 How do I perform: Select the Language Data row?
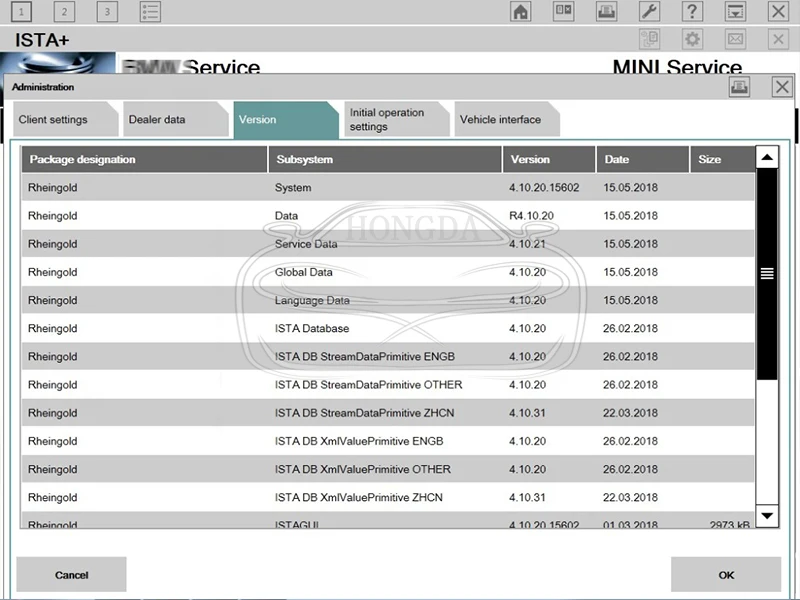388,300
